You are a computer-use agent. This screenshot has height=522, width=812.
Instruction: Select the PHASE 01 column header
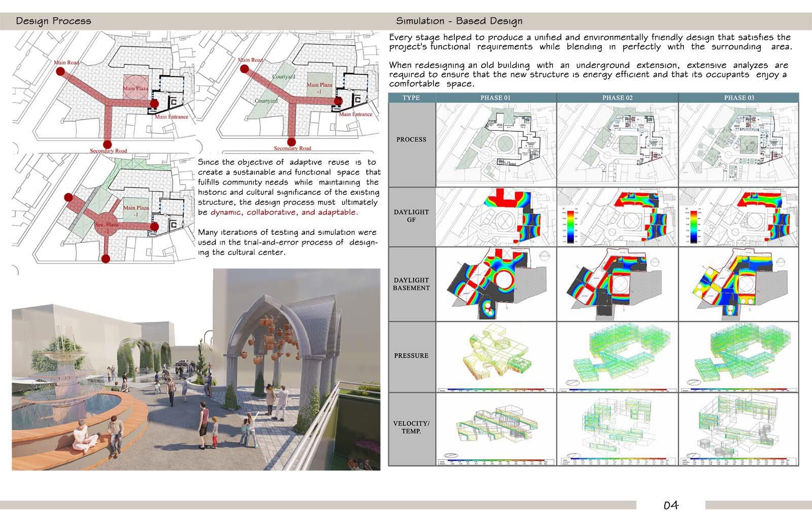pos(496,97)
